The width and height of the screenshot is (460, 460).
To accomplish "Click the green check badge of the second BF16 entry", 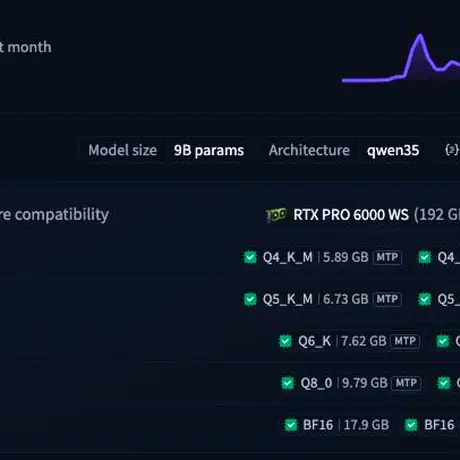I will [411, 425].
